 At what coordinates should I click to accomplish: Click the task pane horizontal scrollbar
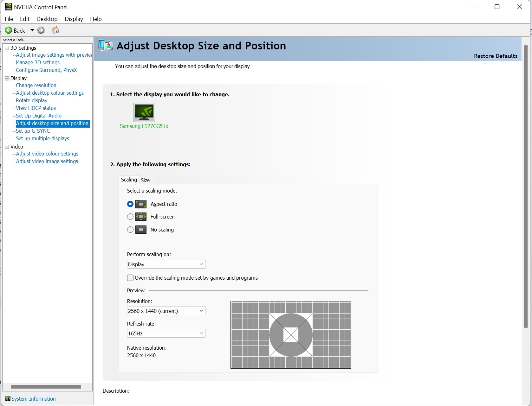[x=46, y=387]
